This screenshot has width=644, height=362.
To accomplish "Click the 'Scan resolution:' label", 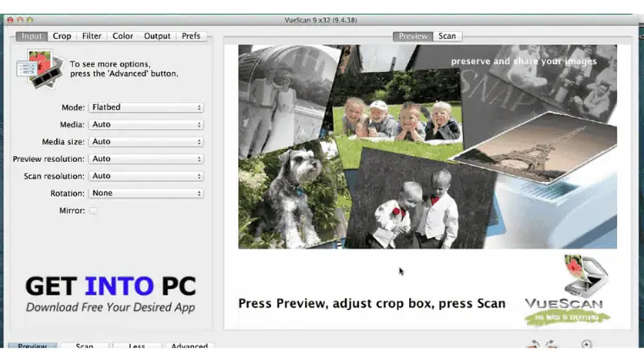I will [x=54, y=176].
